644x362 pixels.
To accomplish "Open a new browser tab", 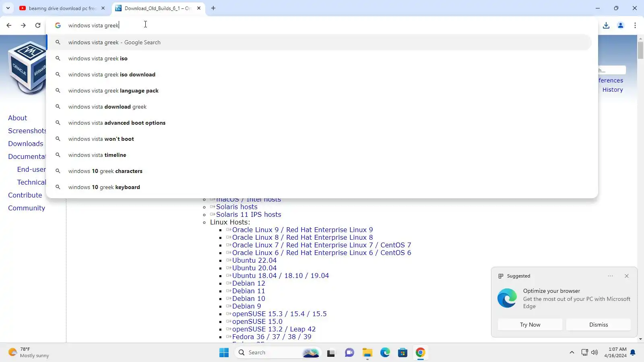I will tap(213, 8).
